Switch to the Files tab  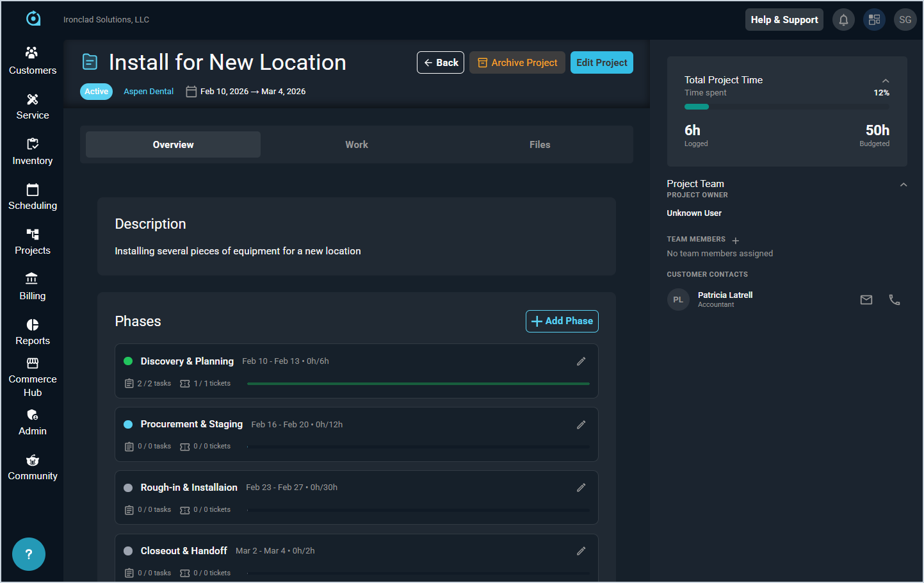click(540, 145)
